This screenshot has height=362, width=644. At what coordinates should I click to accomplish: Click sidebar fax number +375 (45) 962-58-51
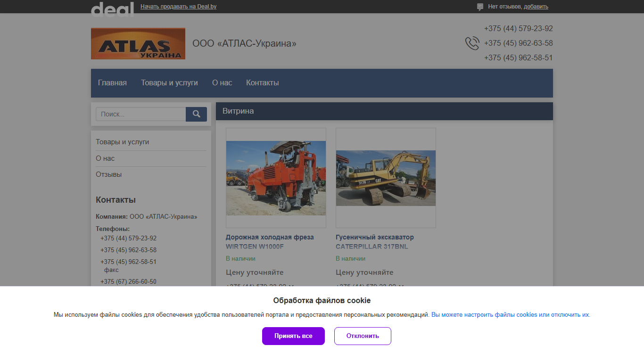pos(128,262)
